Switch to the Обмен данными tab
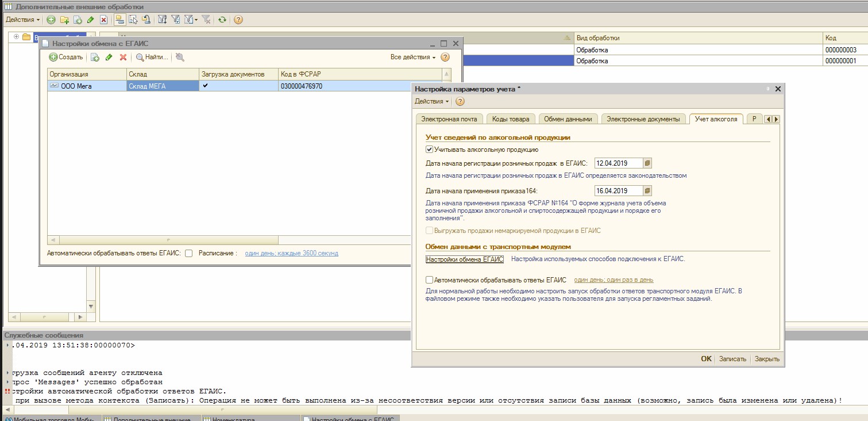 (x=568, y=119)
